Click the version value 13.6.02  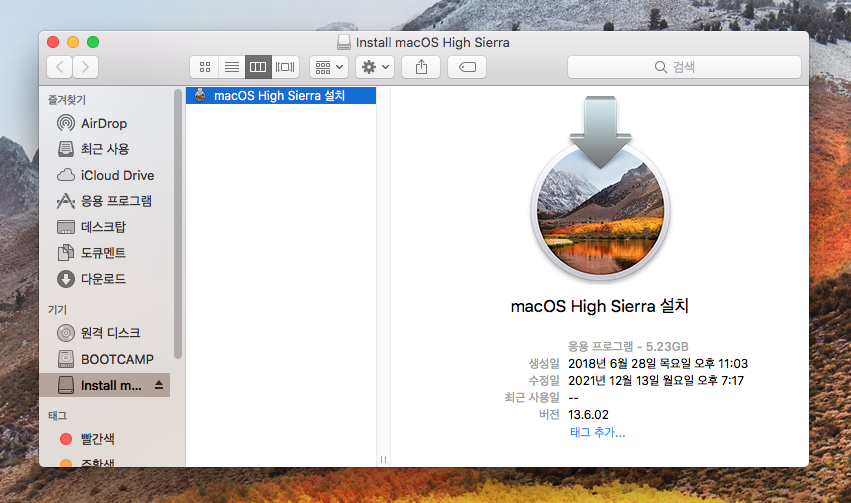588,415
